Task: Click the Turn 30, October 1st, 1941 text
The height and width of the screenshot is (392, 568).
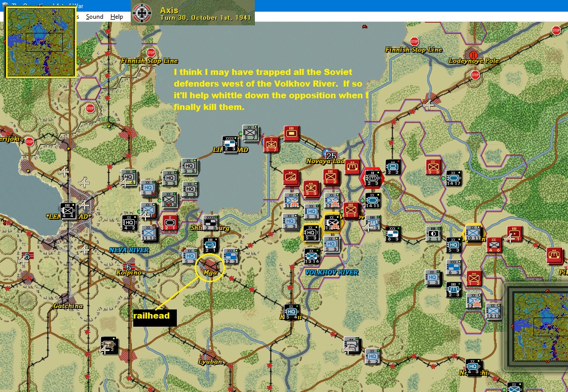Action: tap(205, 18)
